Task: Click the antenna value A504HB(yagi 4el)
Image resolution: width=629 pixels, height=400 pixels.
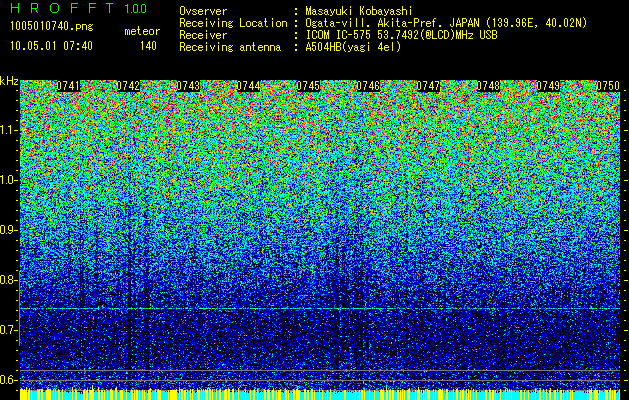Action: (x=353, y=47)
